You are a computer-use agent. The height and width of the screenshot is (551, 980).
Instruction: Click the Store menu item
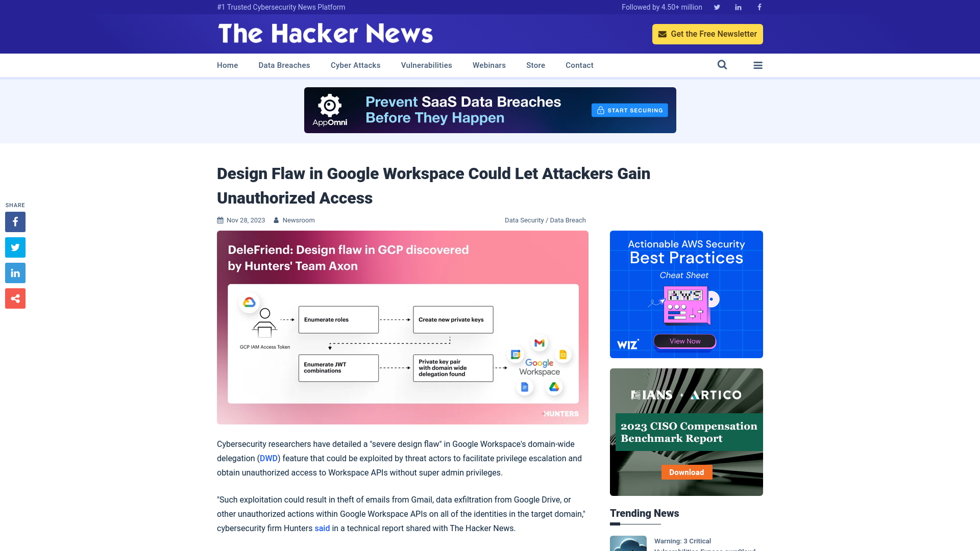tap(536, 65)
